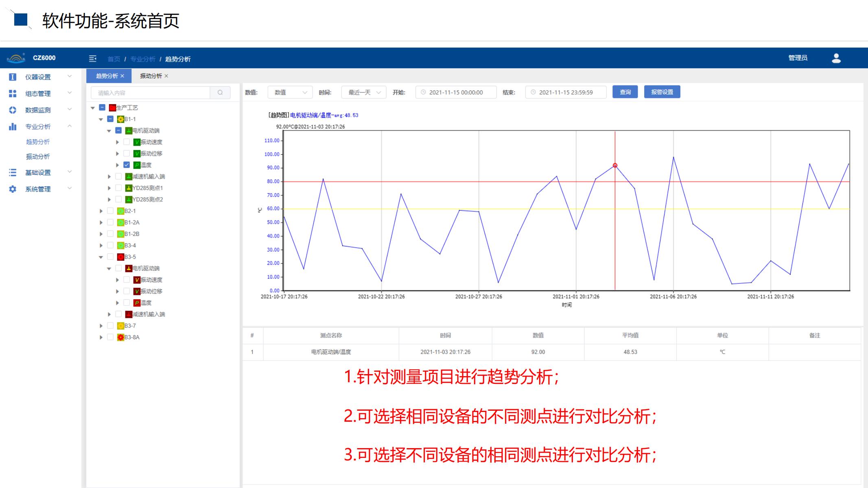Viewport: 868px width, 488px height.
Task: Open 数据监测 via its circular arrows icon
Action: pyautogui.click(x=13, y=110)
